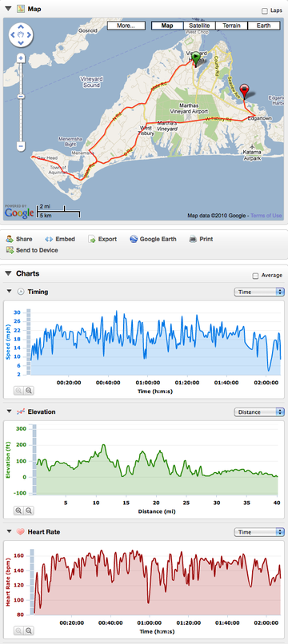The width and height of the screenshot is (288, 644).
Task: Open the Google Earth link
Action: (158, 239)
